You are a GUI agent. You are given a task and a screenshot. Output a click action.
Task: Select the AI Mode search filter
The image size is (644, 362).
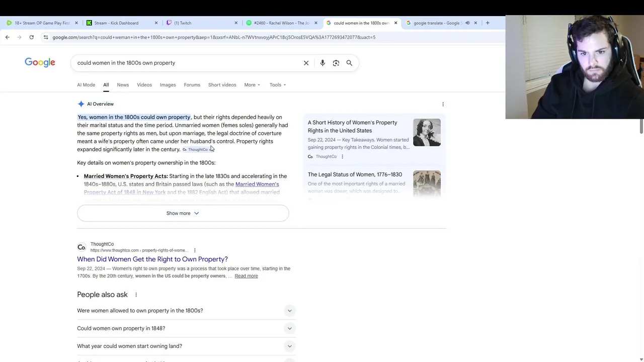point(86,85)
